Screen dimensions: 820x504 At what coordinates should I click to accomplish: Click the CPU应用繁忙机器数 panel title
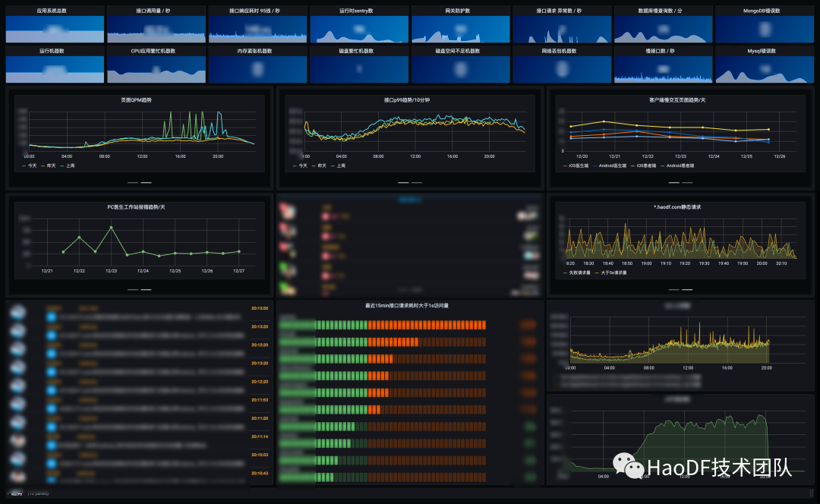pyautogui.click(x=153, y=51)
